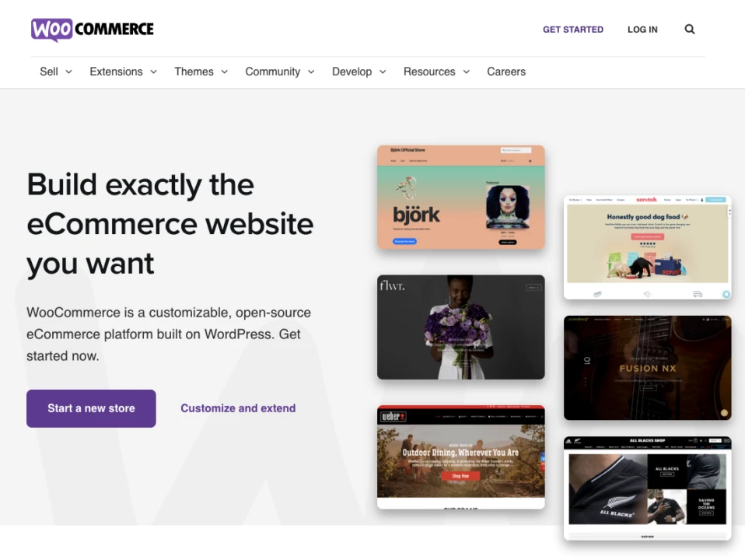
Task: Expand the Sell dropdown menu
Action: point(55,72)
